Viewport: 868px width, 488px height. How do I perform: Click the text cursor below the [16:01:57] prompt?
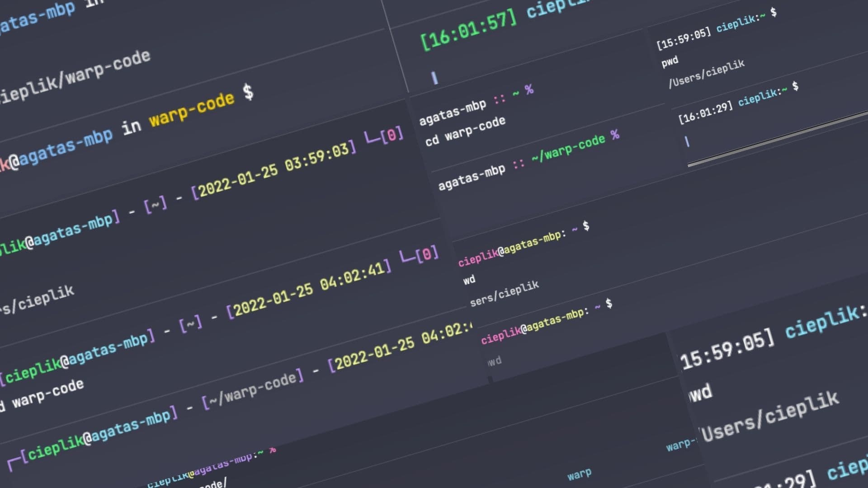(434, 78)
